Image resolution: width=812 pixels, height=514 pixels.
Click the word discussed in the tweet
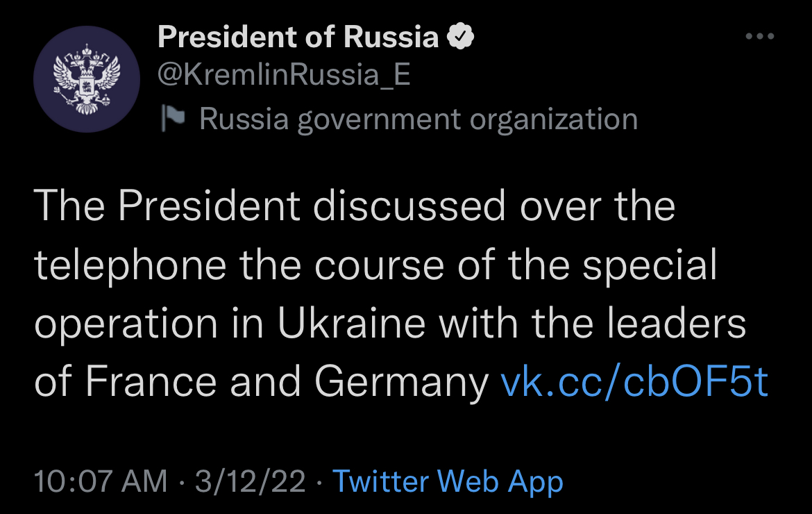pos(409,206)
